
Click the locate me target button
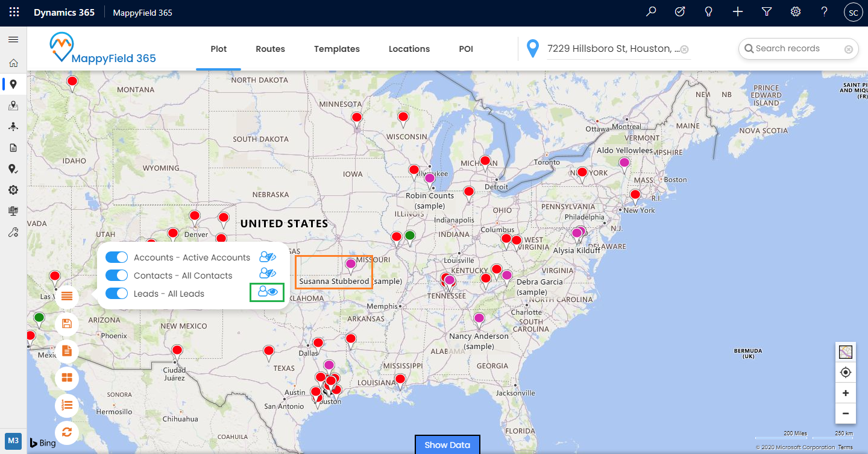846,373
